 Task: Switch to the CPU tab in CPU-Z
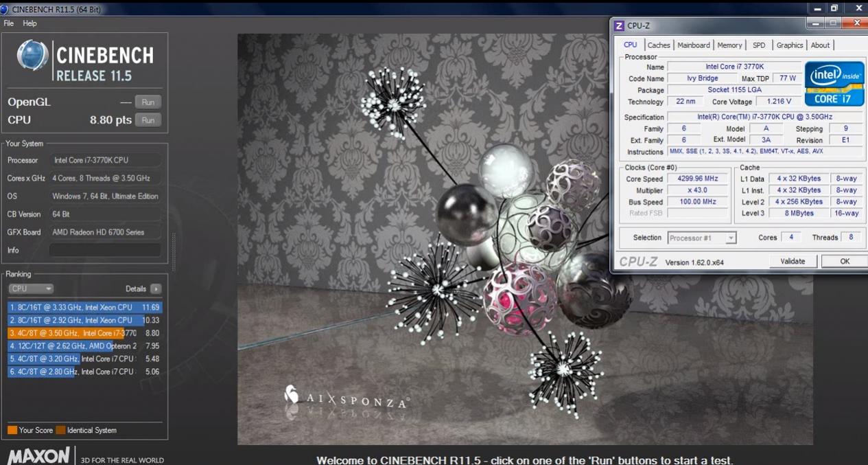point(630,45)
